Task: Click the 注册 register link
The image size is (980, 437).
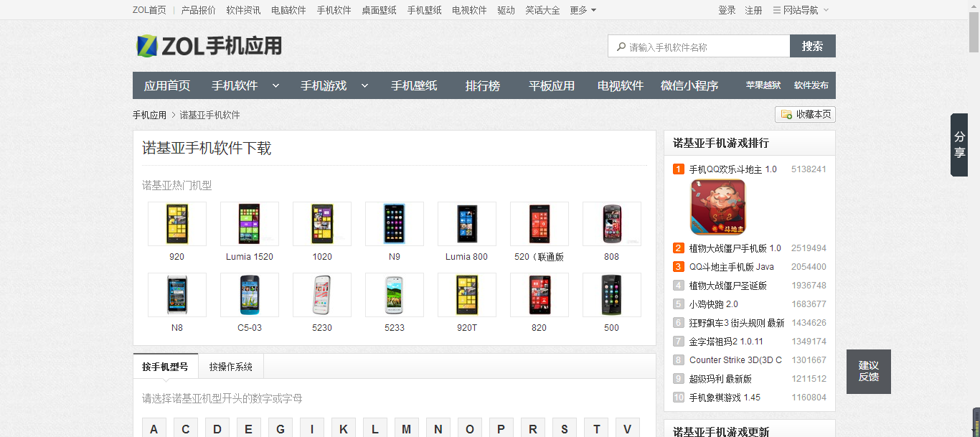Action: click(x=753, y=9)
